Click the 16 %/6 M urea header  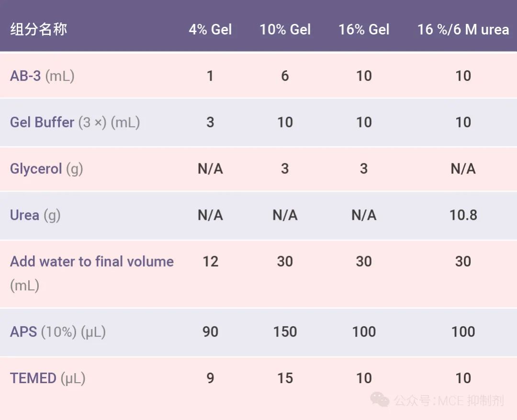[463, 30]
